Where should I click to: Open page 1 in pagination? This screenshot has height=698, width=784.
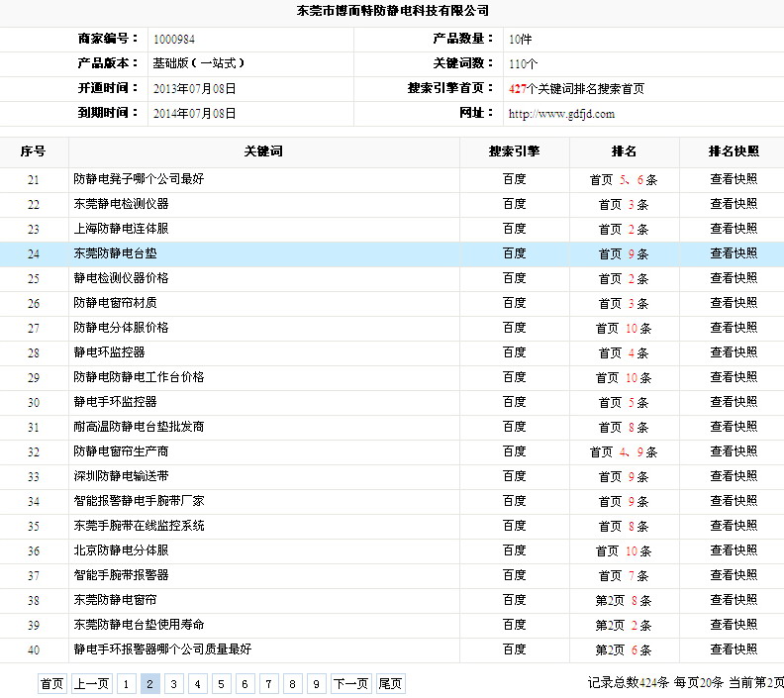tap(126, 683)
